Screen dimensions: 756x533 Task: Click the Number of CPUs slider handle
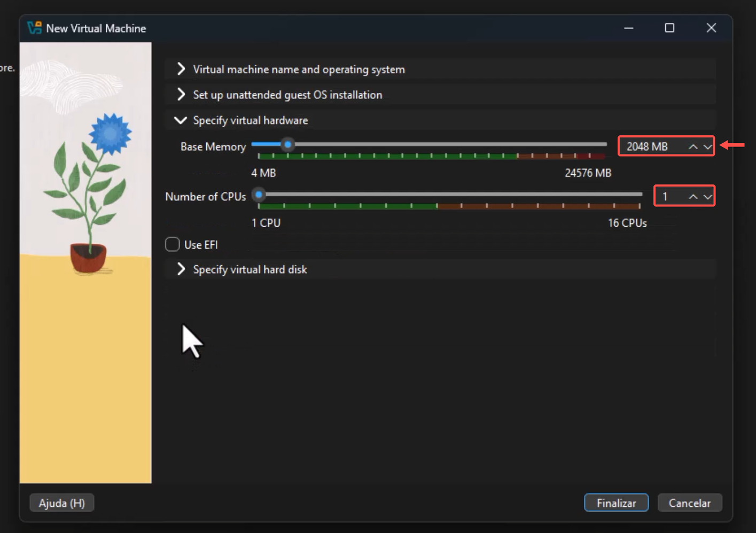click(259, 195)
